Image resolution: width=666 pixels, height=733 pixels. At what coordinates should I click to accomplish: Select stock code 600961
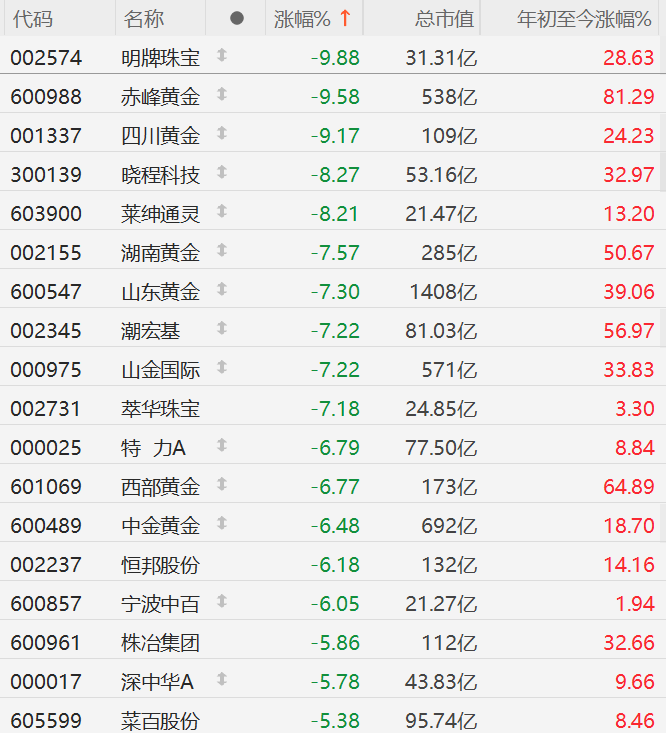click(46, 643)
